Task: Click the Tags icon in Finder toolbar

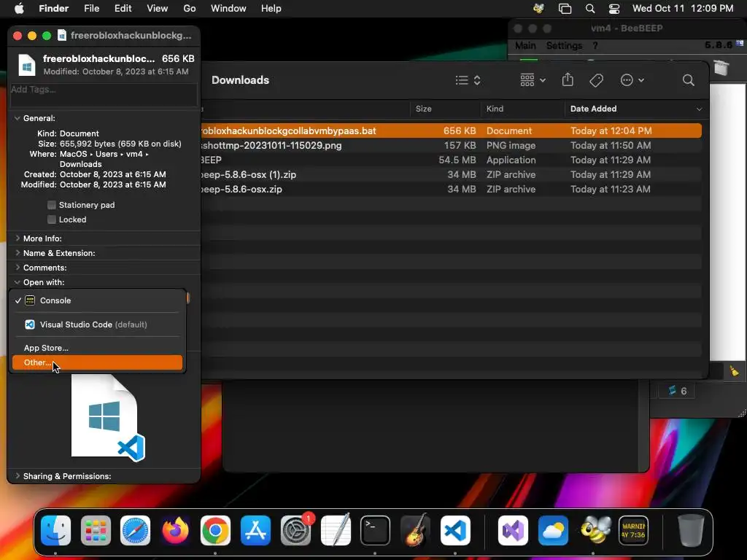Action: click(597, 80)
